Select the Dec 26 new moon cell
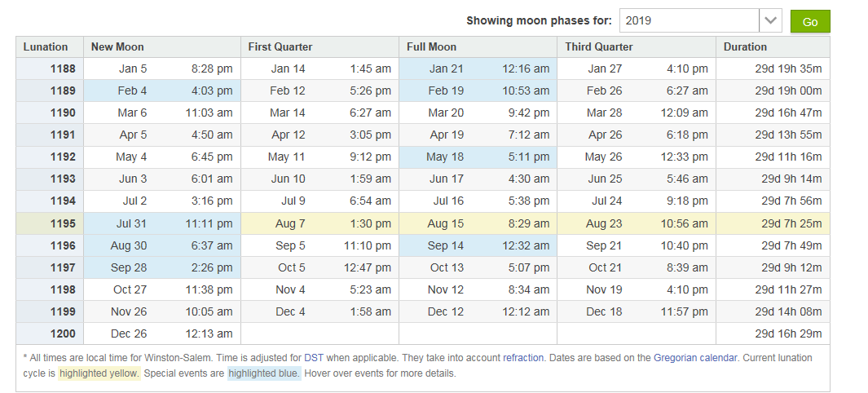 pos(162,333)
